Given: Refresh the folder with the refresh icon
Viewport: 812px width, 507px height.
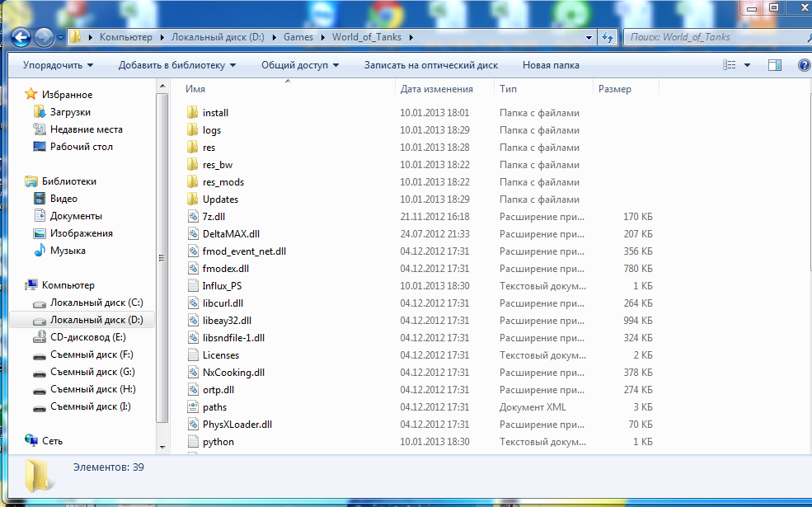Looking at the screenshot, I should click(x=608, y=37).
